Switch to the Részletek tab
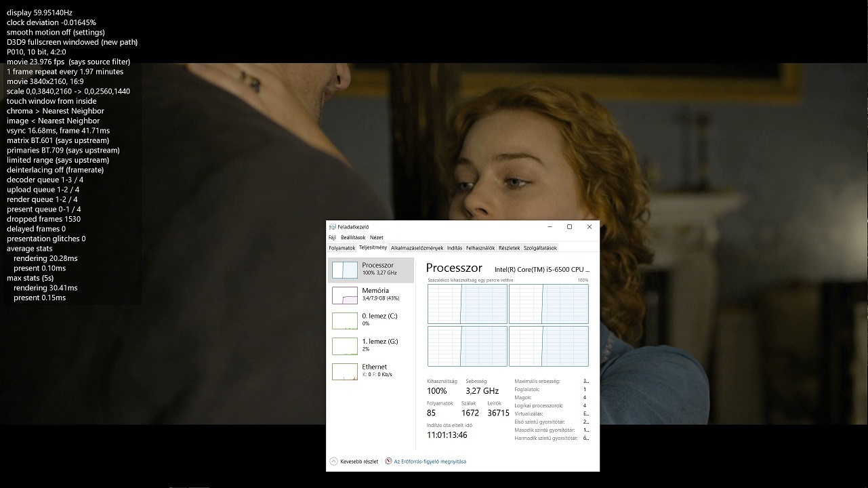 509,248
